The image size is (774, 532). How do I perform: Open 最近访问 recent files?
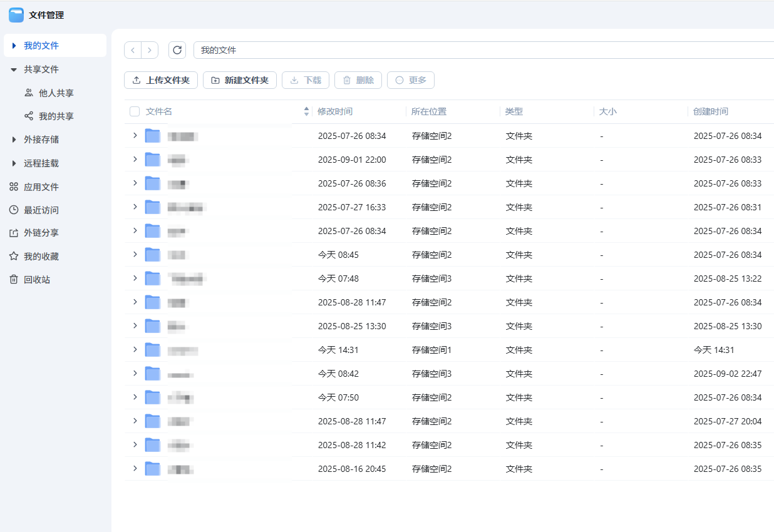click(x=41, y=210)
